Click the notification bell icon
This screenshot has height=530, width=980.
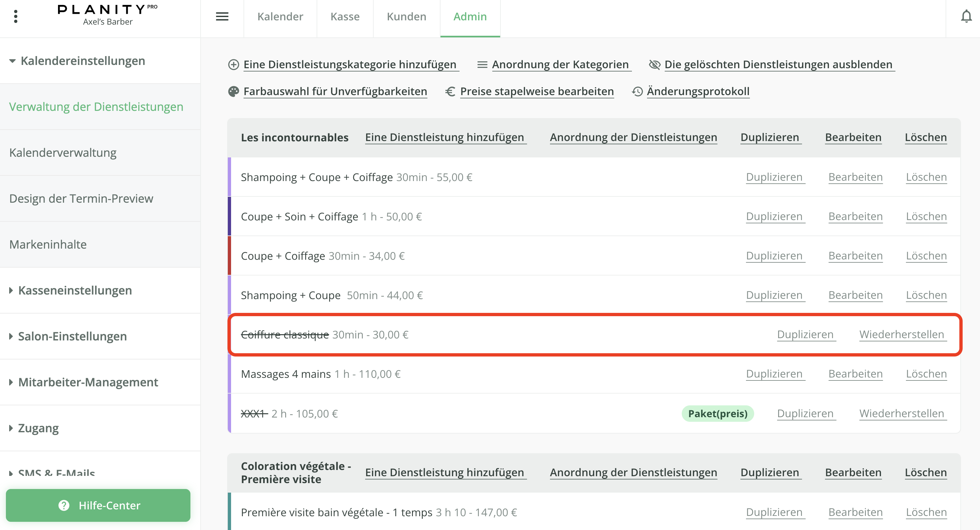[x=966, y=16]
